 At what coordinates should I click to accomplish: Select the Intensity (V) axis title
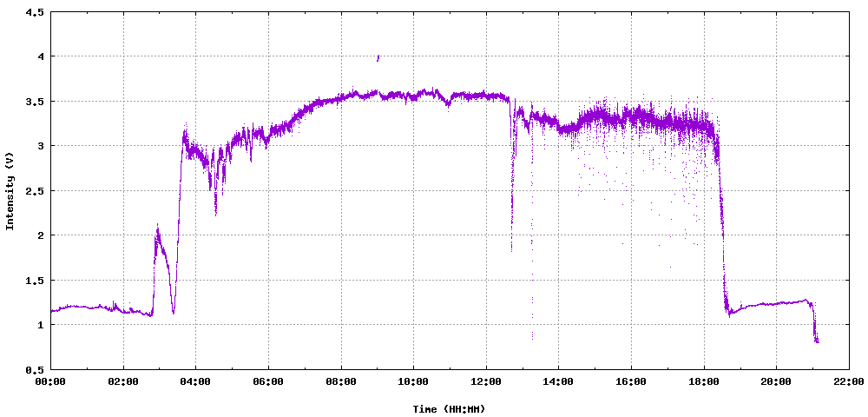click(x=10, y=190)
